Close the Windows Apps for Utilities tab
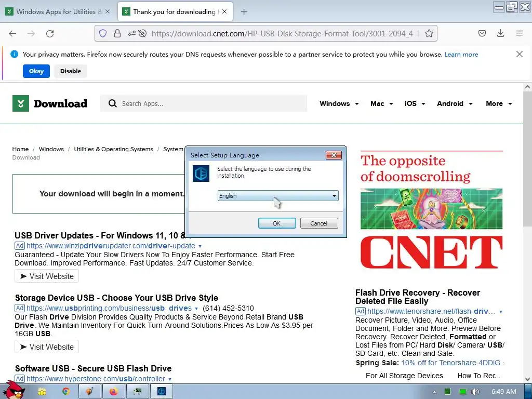The height and width of the screenshot is (399, 532). coord(108,11)
